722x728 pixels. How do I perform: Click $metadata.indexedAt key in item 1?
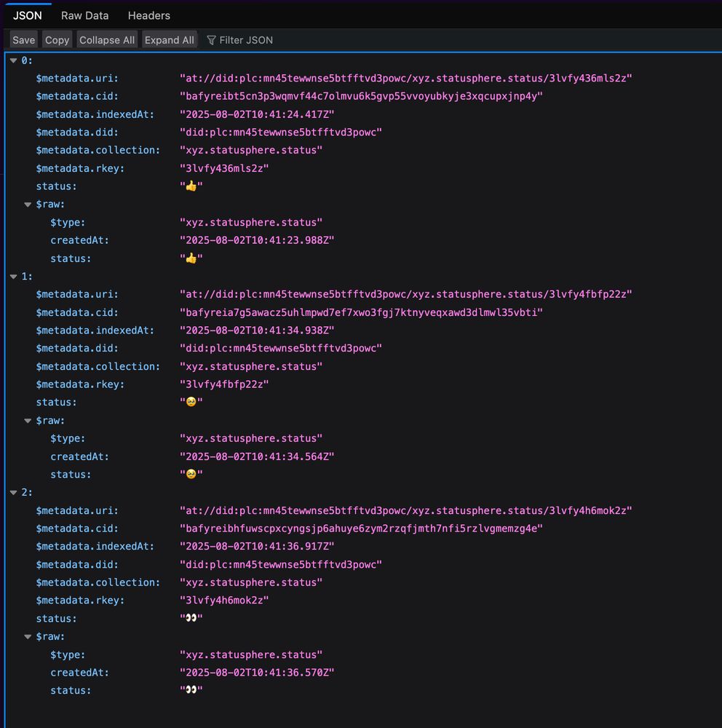(95, 331)
